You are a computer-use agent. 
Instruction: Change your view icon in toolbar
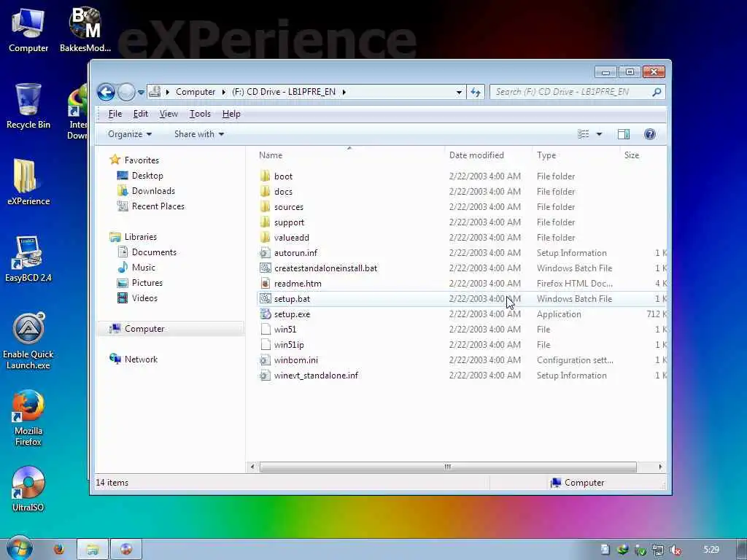(x=583, y=134)
